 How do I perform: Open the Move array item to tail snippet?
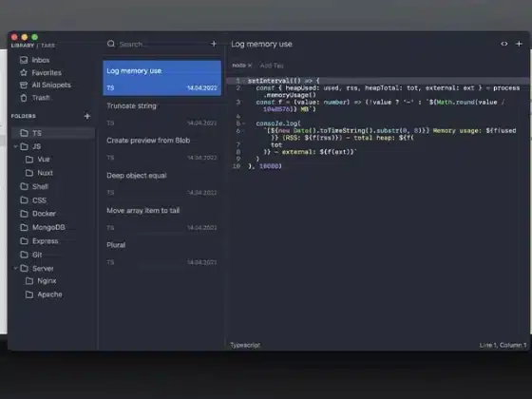pos(162,218)
